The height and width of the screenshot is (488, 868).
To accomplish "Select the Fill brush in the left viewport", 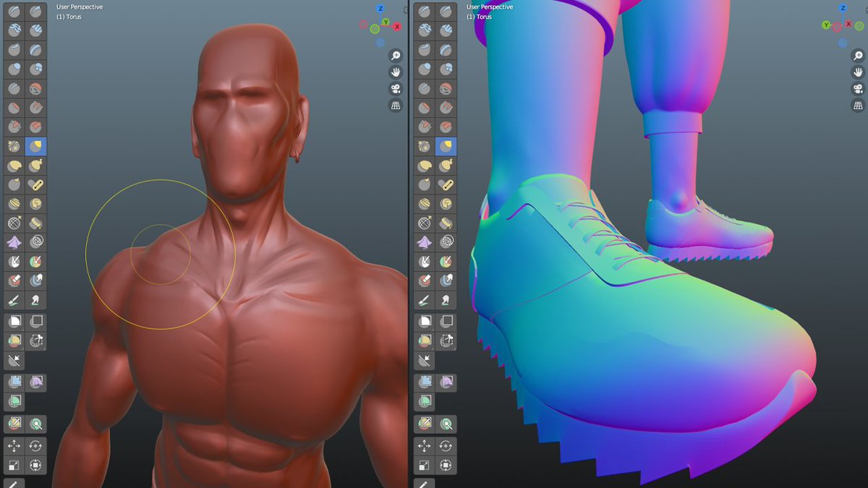I will (35, 108).
